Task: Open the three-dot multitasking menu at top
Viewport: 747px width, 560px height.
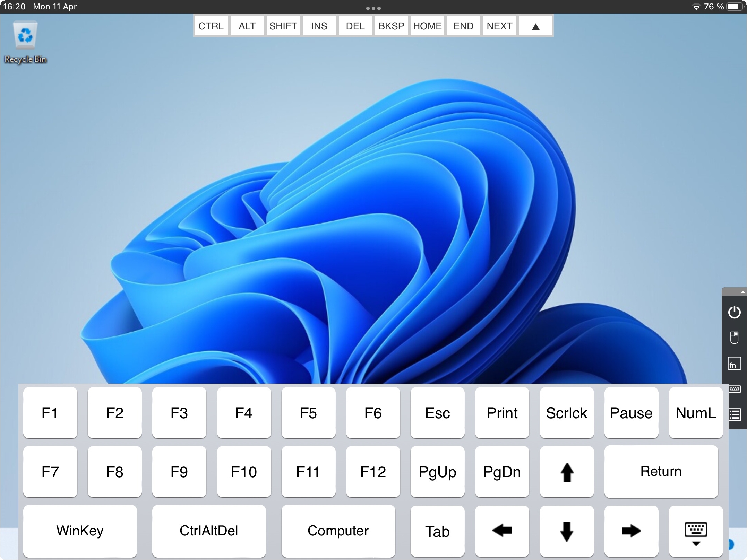Action: point(373,8)
